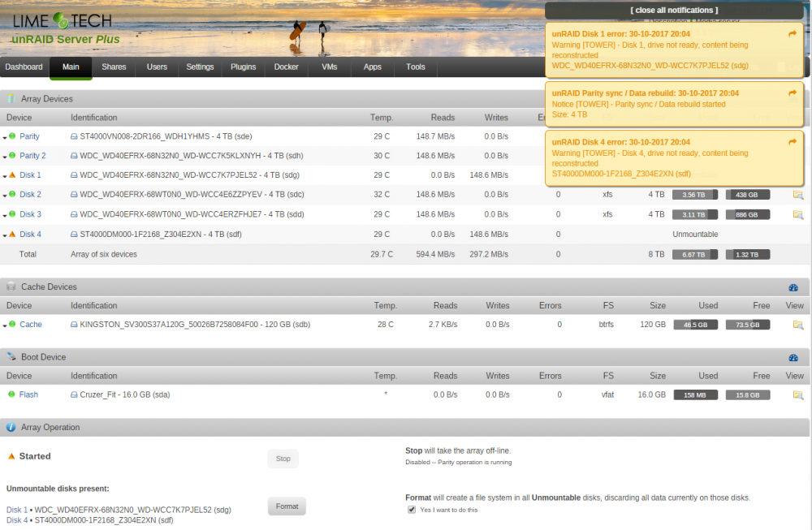Image resolution: width=812 pixels, height=530 pixels.
Task: Expand the Disk 1 warning dropdown arrow
Action: pyautogui.click(x=5, y=176)
